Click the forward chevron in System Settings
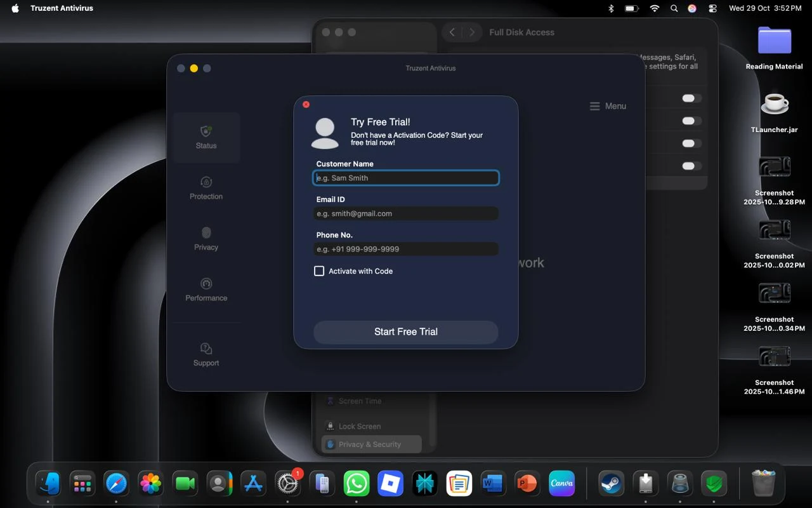Screen dimensions: 812x508 point(472,32)
